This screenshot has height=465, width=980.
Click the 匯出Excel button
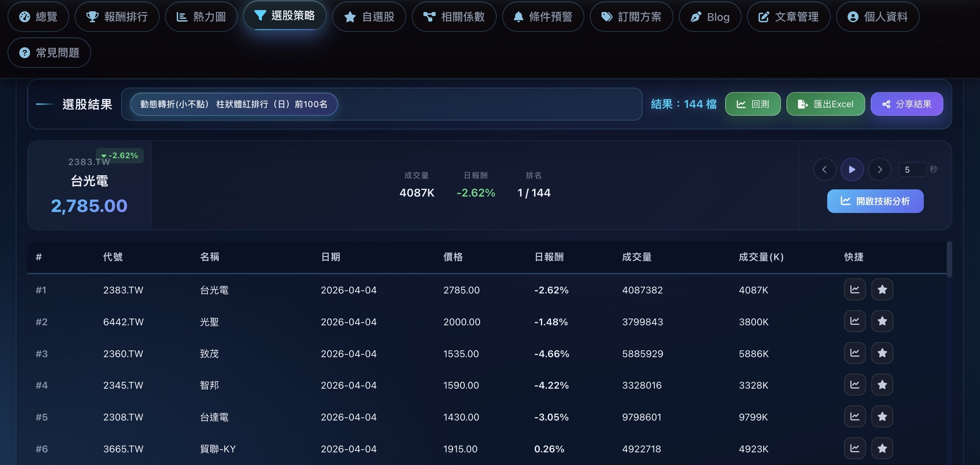(x=825, y=104)
